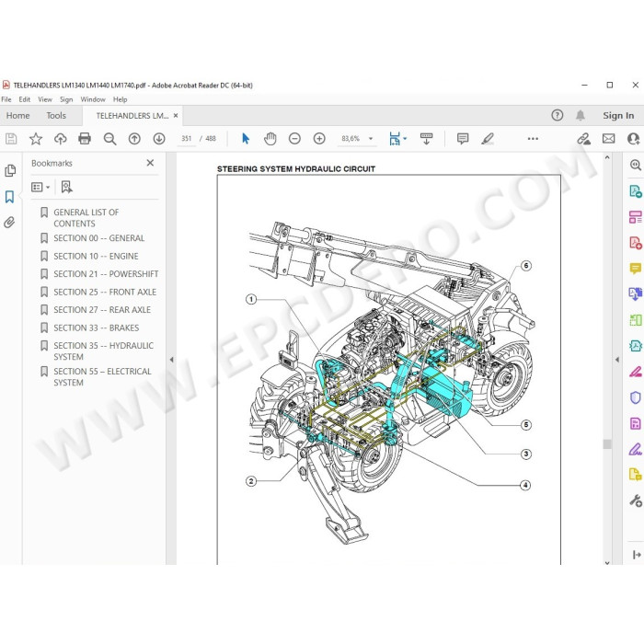Open the Help menu
This screenshot has width=644, height=644.
tap(120, 99)
